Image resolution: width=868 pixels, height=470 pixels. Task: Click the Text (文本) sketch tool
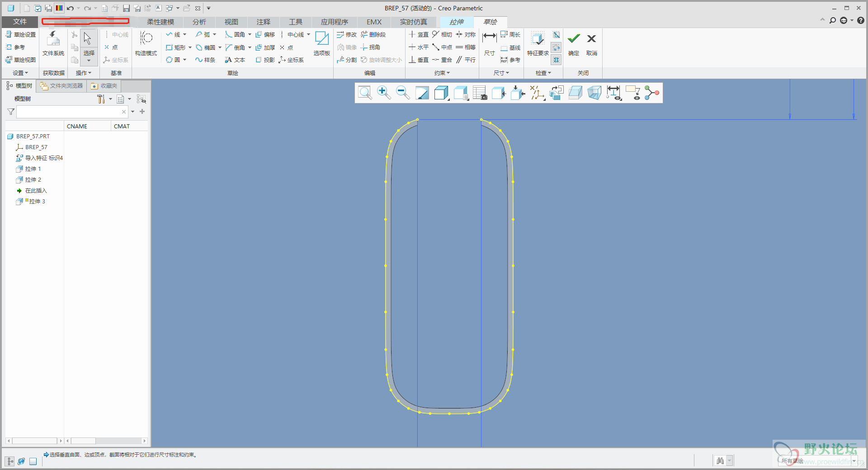point(235,60)
